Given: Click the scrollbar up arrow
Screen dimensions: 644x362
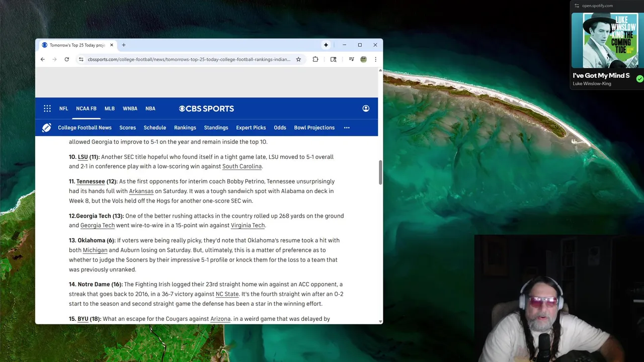Looking at the screenshot, I should coord(380,70).
